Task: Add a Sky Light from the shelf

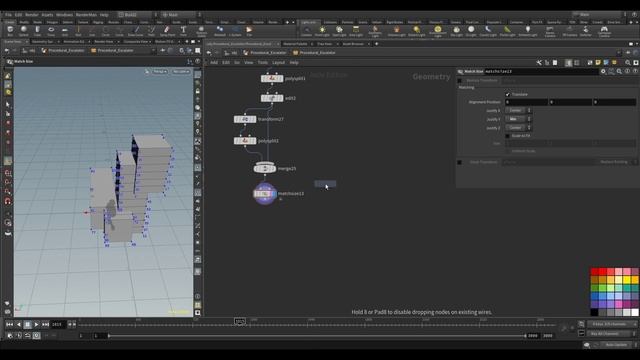Action: pos(456,31)
